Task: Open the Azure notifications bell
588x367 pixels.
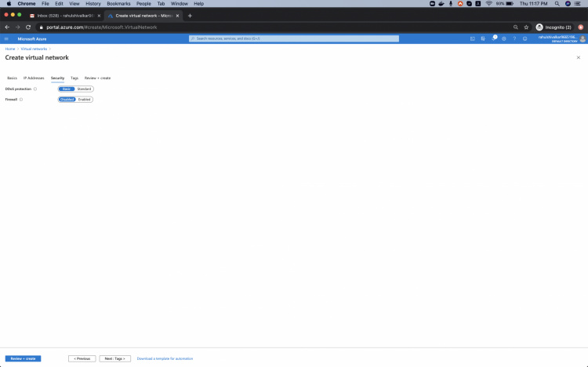Action: click(x=494, y=38)
